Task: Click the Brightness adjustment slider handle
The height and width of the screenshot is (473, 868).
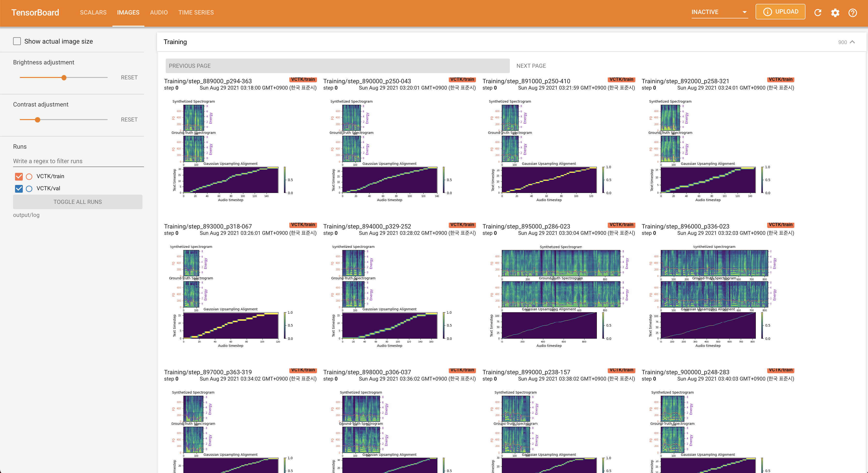Action: [x=64, y=77]
